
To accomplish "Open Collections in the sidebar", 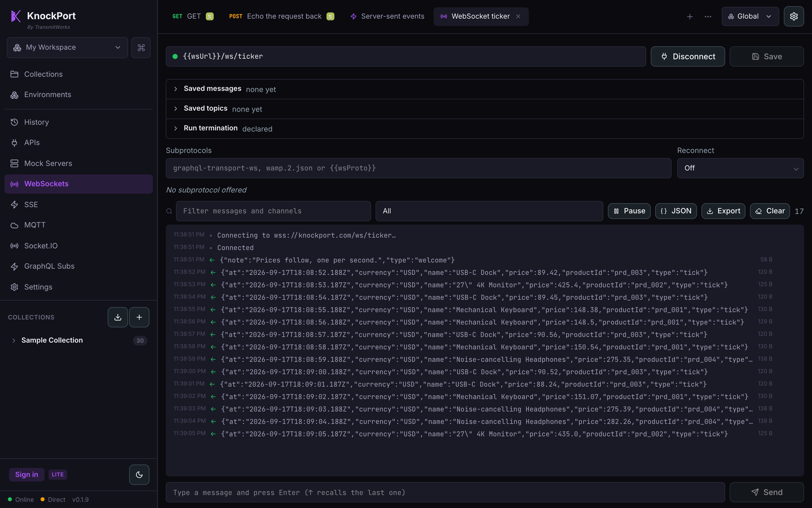I will point(78,74).
